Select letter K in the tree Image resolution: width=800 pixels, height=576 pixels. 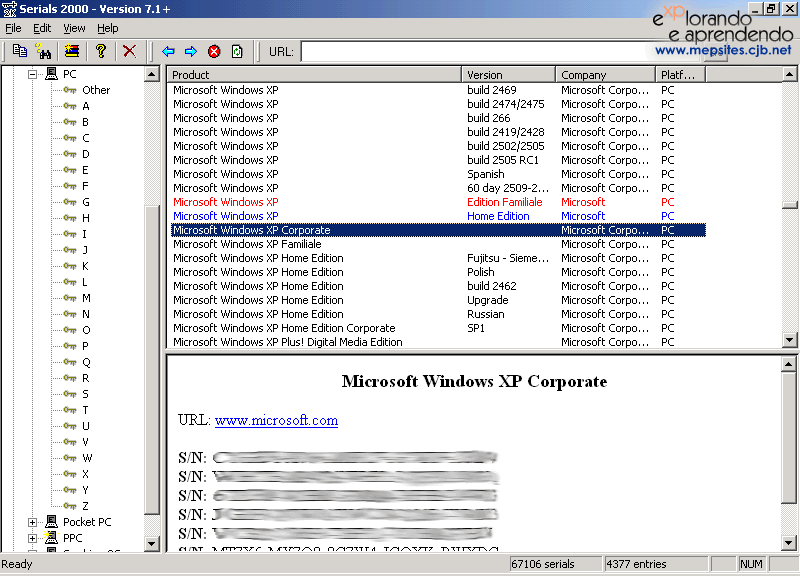[85, 266]
